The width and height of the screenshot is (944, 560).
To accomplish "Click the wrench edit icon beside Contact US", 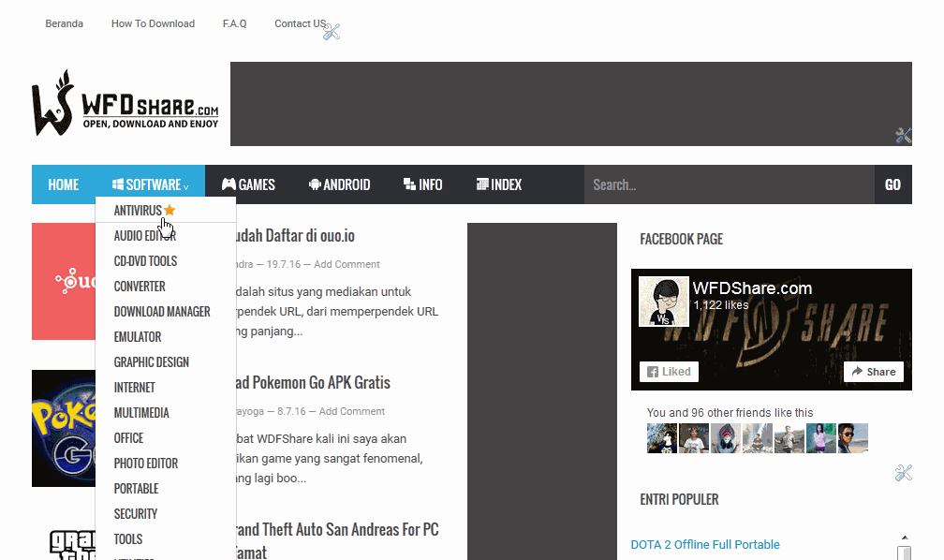I will [x=332, y=31].
